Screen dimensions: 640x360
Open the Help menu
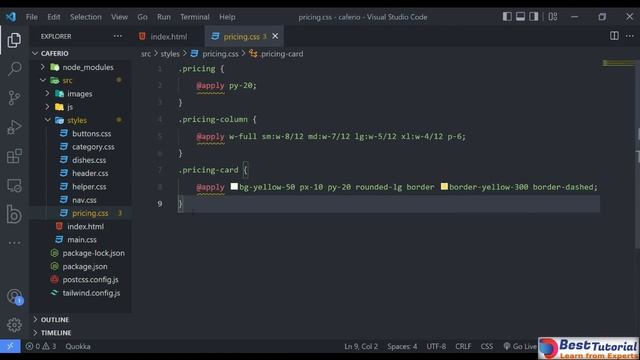pyautogui.click(x=227, y=17)
